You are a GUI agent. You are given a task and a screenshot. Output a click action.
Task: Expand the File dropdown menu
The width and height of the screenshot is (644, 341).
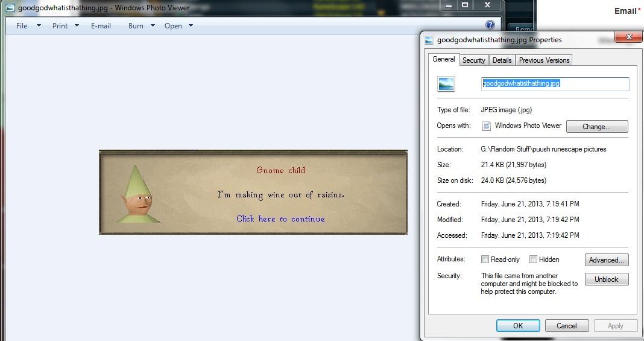click(28, 26)
